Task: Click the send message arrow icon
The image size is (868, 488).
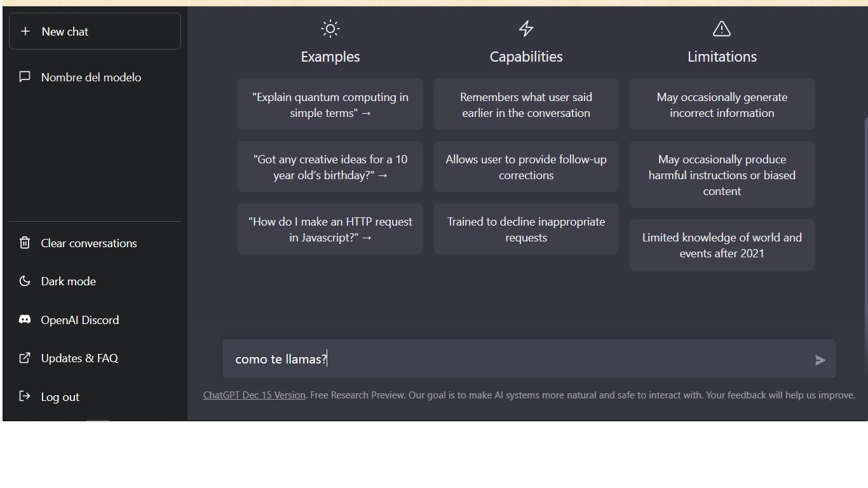Action: tap(820, 360)
